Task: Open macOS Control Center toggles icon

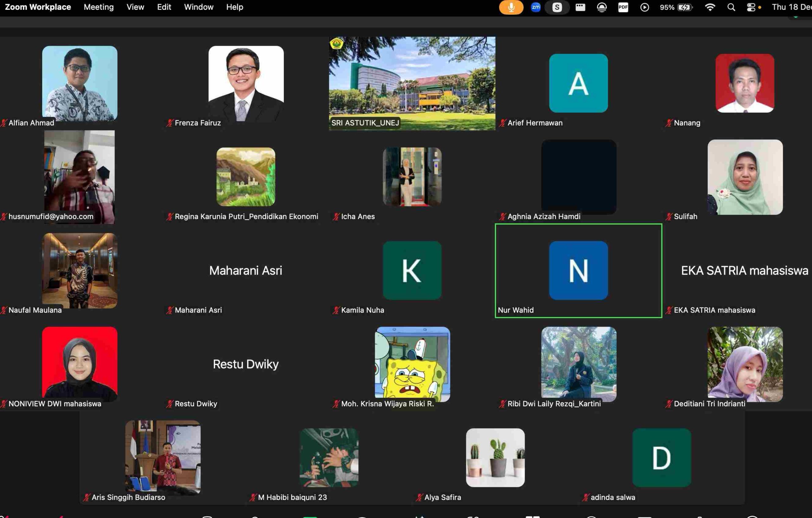Action: (x=751, y=7)
